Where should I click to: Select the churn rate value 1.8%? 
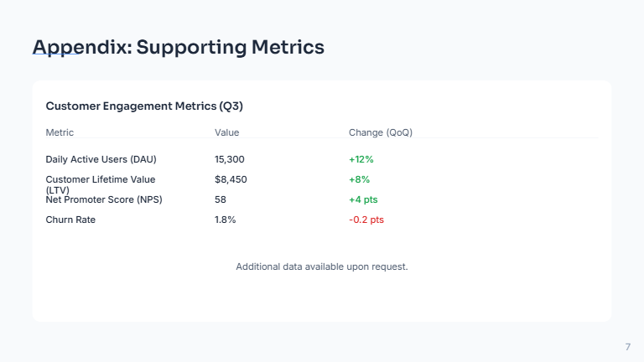(225, 220)
